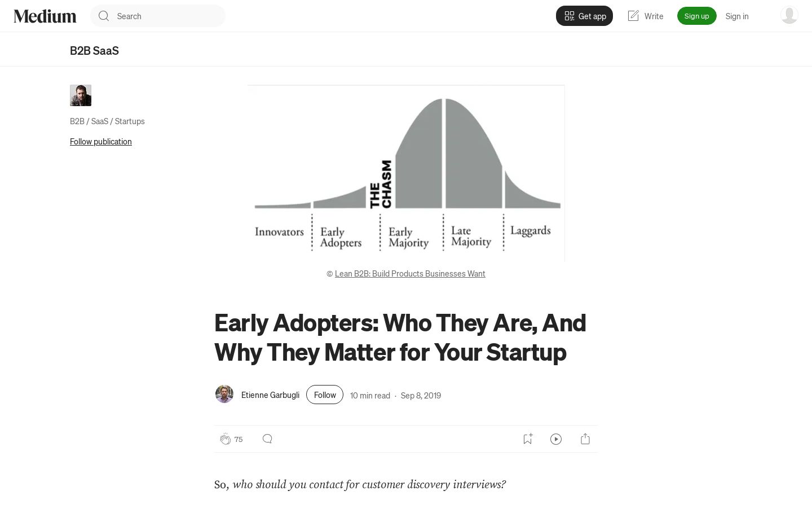Click the publication avatar thumbnail
The image size is (812, 508).
coord(81,95)
